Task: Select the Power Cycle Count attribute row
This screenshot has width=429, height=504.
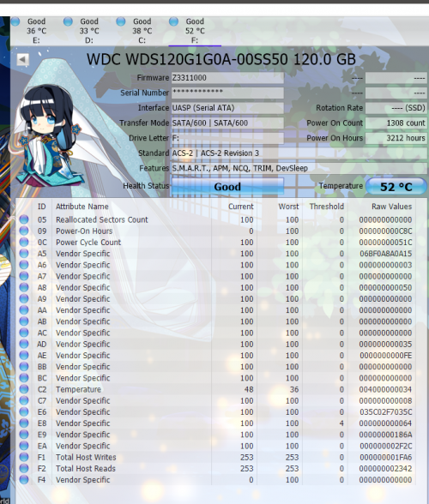Action: coord(215,243)
